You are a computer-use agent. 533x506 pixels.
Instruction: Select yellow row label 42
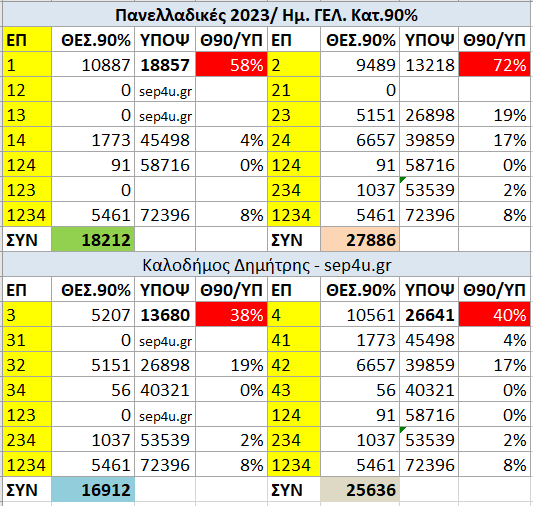tap(294, 365)
